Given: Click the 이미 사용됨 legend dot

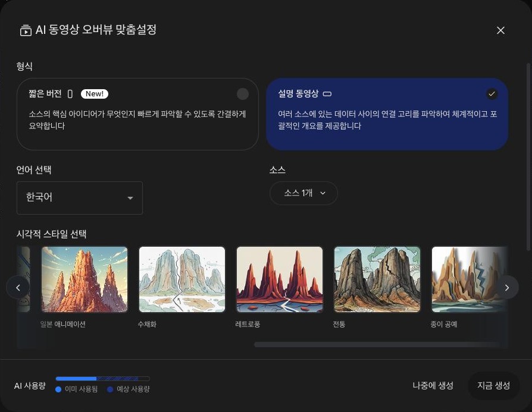Looking at the screenshot, I should pyautogui.click(x=58, y=389).
